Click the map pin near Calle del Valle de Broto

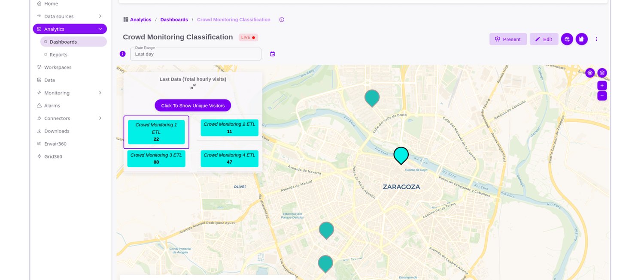(x=372, y=98)
